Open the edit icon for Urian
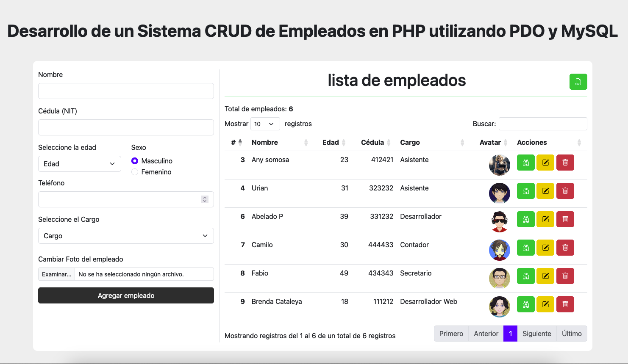 click(x=545, y=191)
